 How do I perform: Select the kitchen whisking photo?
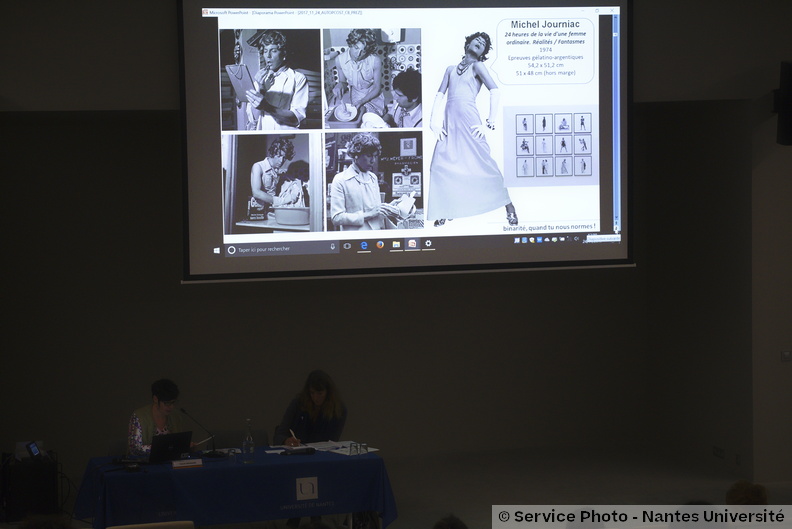pos(372,78)
